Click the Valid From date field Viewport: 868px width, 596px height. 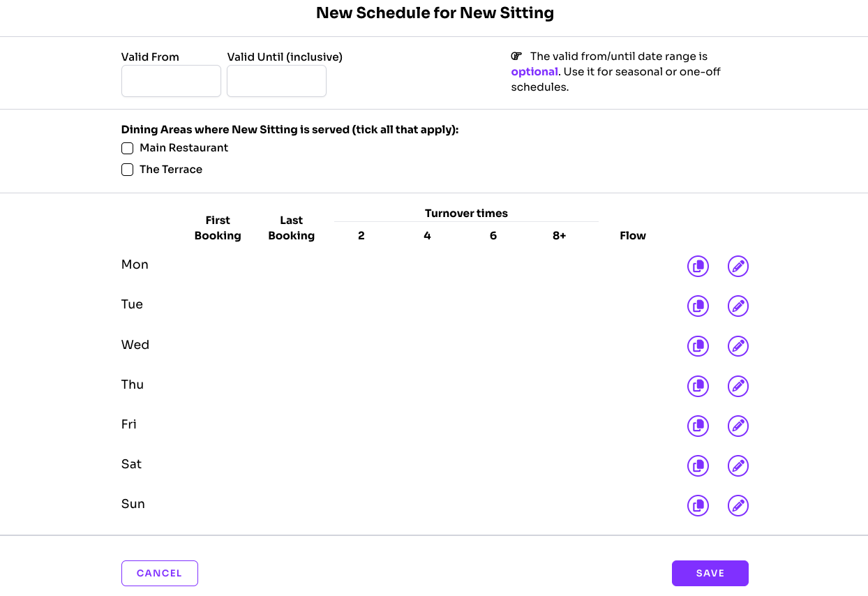(x=171, y=81)
